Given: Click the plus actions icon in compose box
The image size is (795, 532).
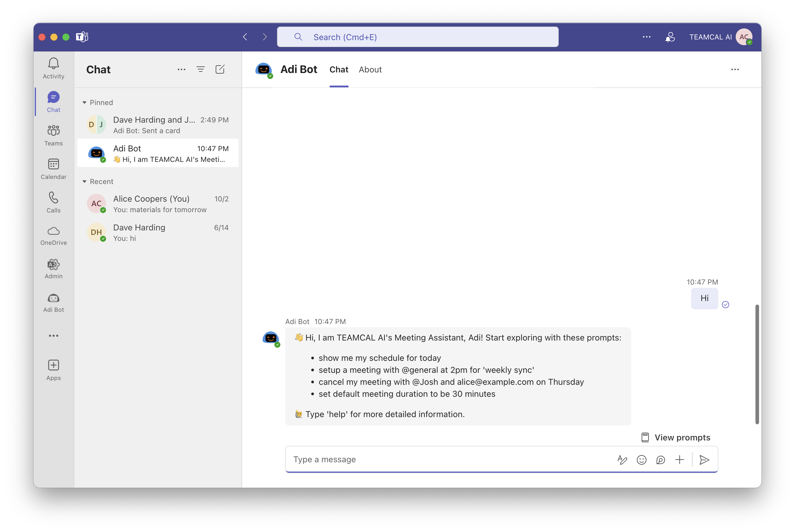Looking at the screenshot, I should [x=680, y=460].
